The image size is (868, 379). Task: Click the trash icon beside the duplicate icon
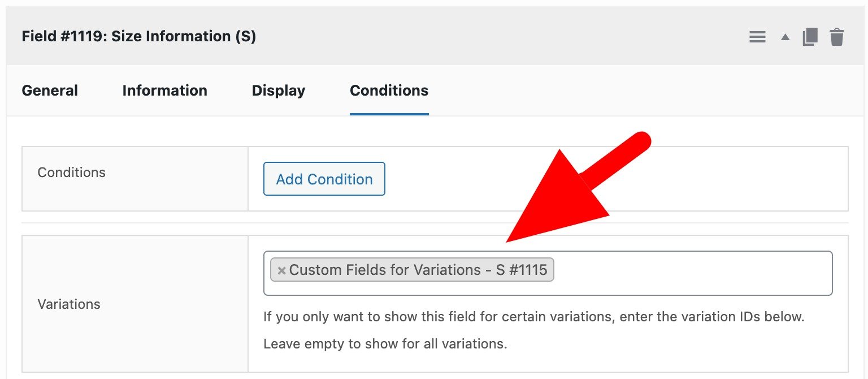tap(837, 36)
